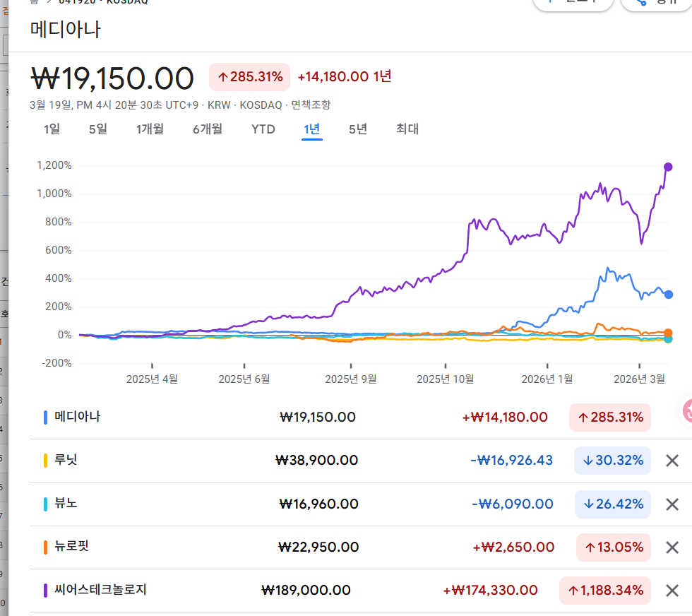692x616 pixels.
Task: Click the orange color marker beside 뉴로핏
Action: 46,547
